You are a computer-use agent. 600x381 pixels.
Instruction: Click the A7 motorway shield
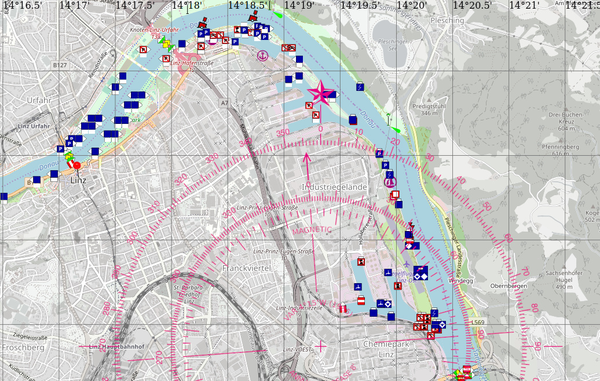coord(224,103)
